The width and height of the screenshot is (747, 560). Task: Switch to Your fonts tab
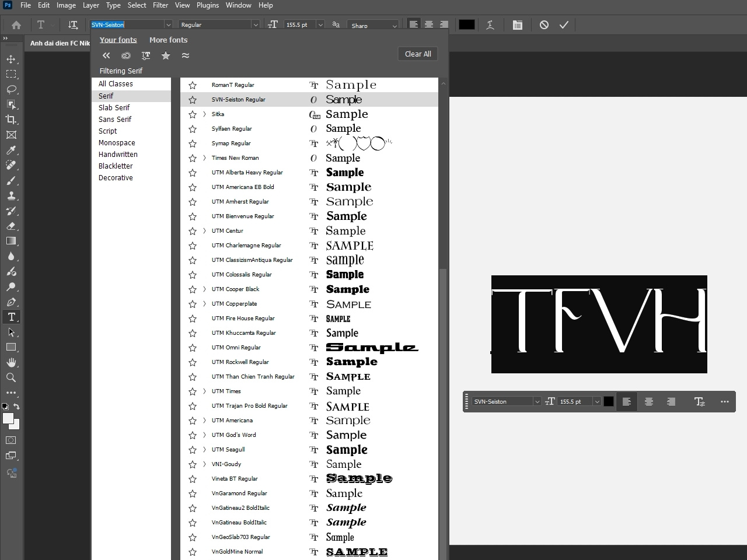pos(118,40)
